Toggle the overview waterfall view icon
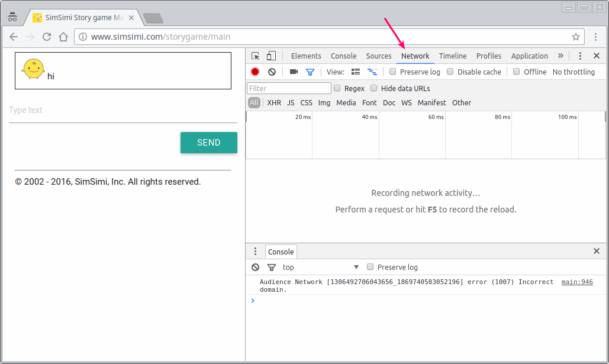The image size is (609, 364). click(372, 72)
